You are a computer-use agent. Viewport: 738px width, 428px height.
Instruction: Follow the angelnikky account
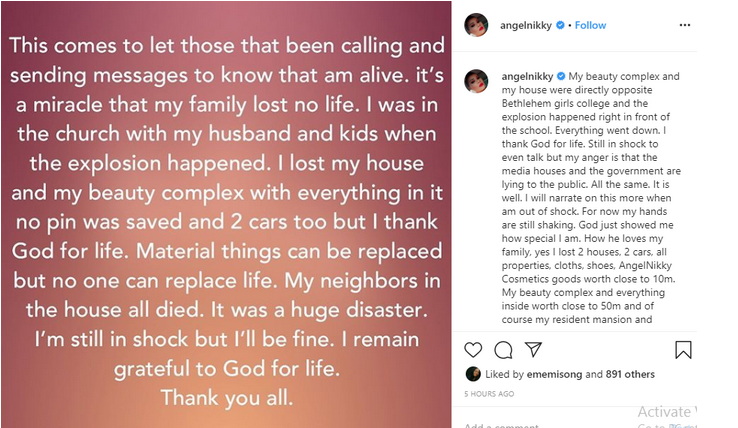coord(590,25)
